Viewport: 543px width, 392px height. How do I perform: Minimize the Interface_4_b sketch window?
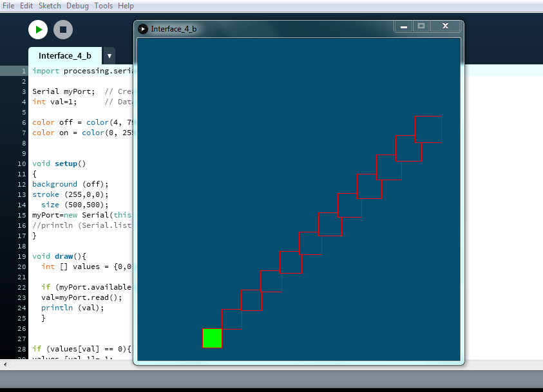tap(404, 26)
